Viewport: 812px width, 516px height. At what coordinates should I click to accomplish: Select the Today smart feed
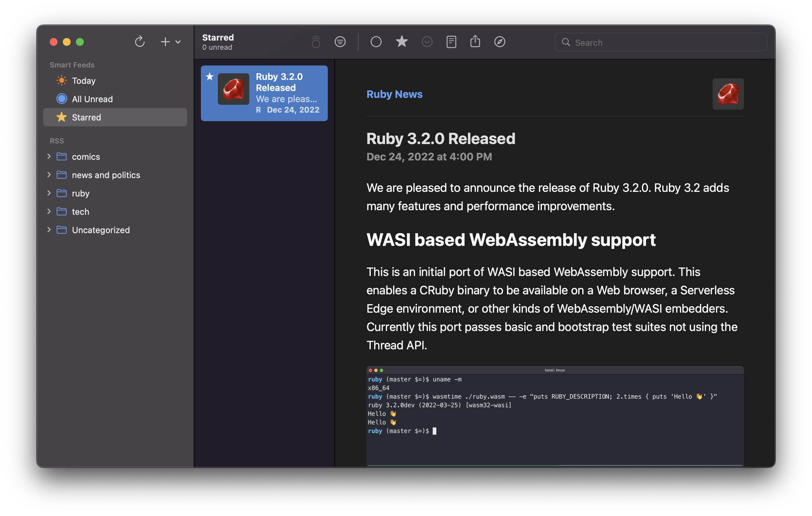115,81
